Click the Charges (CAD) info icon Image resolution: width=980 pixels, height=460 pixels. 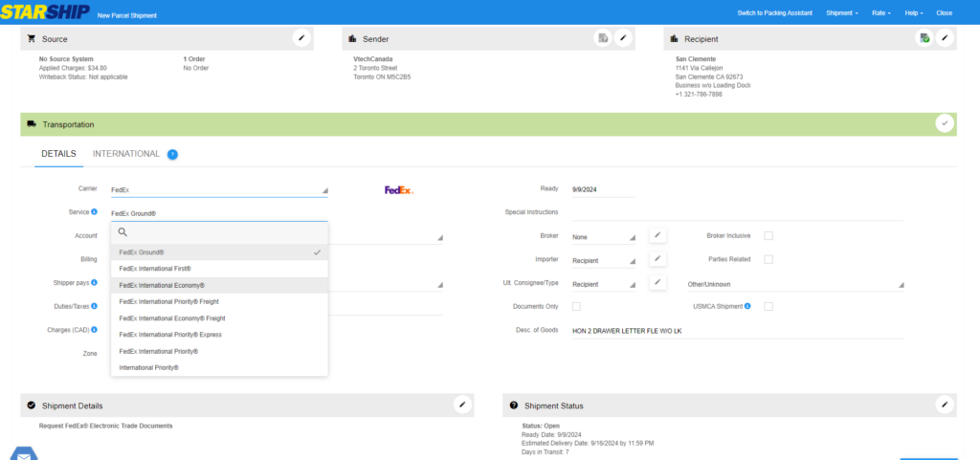(95, 330)
